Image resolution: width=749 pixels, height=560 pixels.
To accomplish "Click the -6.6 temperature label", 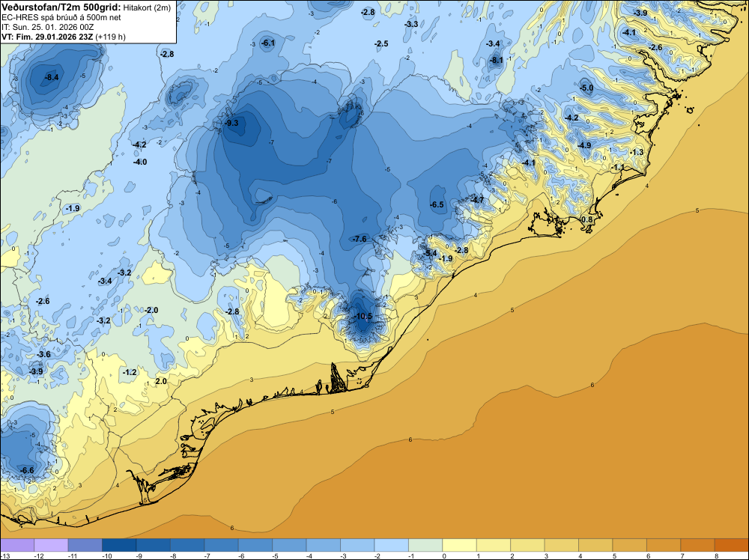I will coord(27,470).
